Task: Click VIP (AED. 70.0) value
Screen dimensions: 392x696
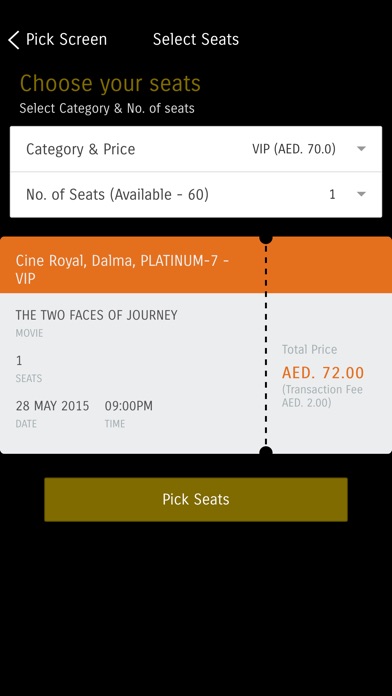Action: point(294,149)
